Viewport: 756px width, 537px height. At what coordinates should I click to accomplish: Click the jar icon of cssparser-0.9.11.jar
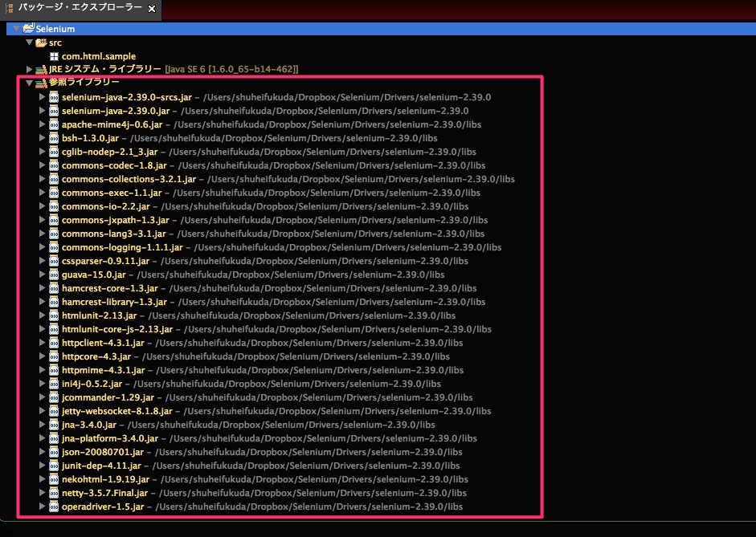pos(54,261)
